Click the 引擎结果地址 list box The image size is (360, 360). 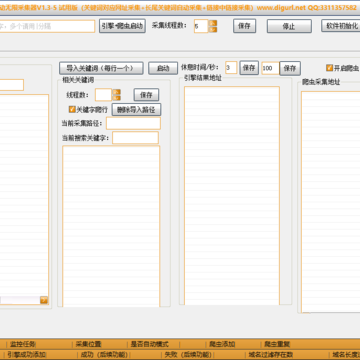click(x=232, y=196)
